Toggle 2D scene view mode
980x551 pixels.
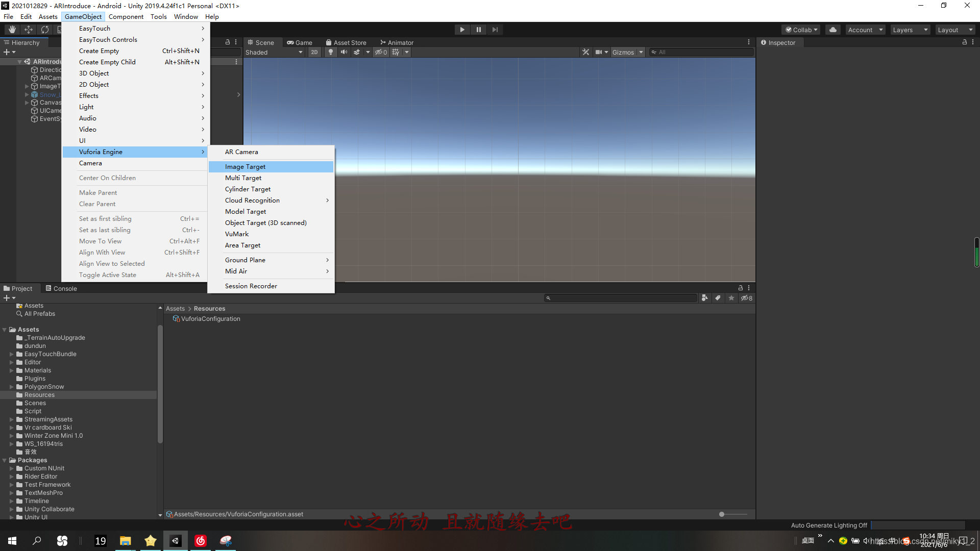(x=314, y=52)
